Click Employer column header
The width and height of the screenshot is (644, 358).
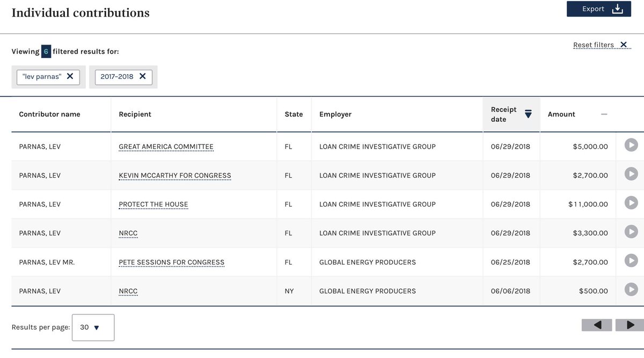pos(335,114)
